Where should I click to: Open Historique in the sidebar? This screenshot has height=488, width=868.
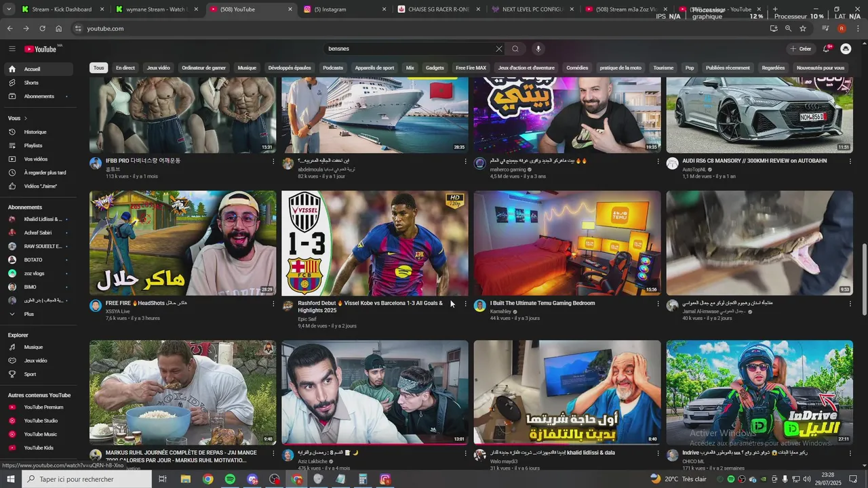click(38, 132)
